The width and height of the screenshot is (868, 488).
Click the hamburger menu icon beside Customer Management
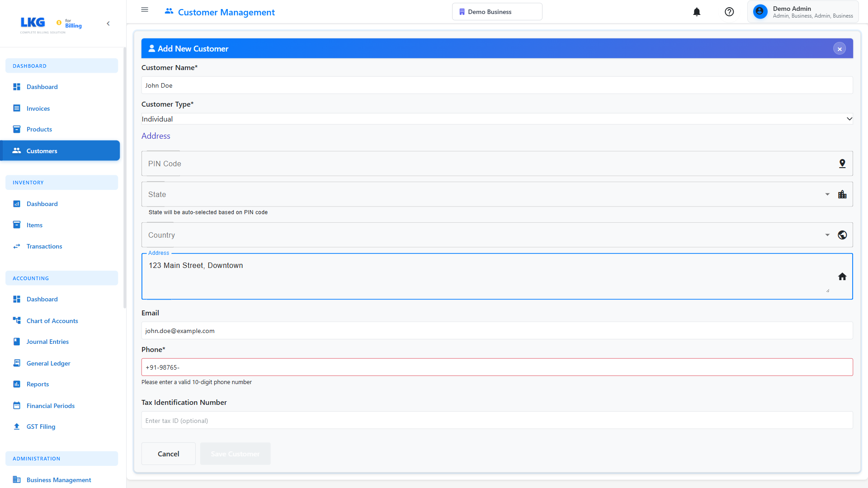click(x=145, y=9)
